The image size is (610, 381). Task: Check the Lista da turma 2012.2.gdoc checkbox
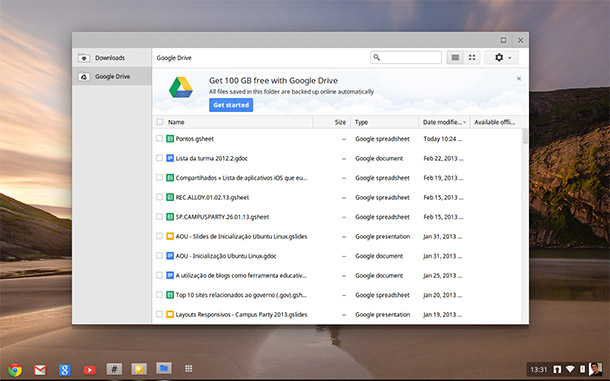[159, 158]
